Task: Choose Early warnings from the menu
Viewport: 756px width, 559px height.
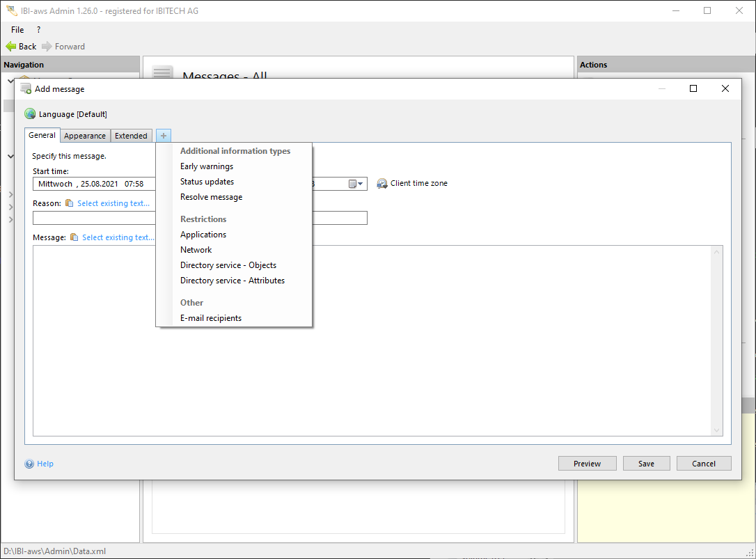Action: pyautogui.click(x=207, y=166)
